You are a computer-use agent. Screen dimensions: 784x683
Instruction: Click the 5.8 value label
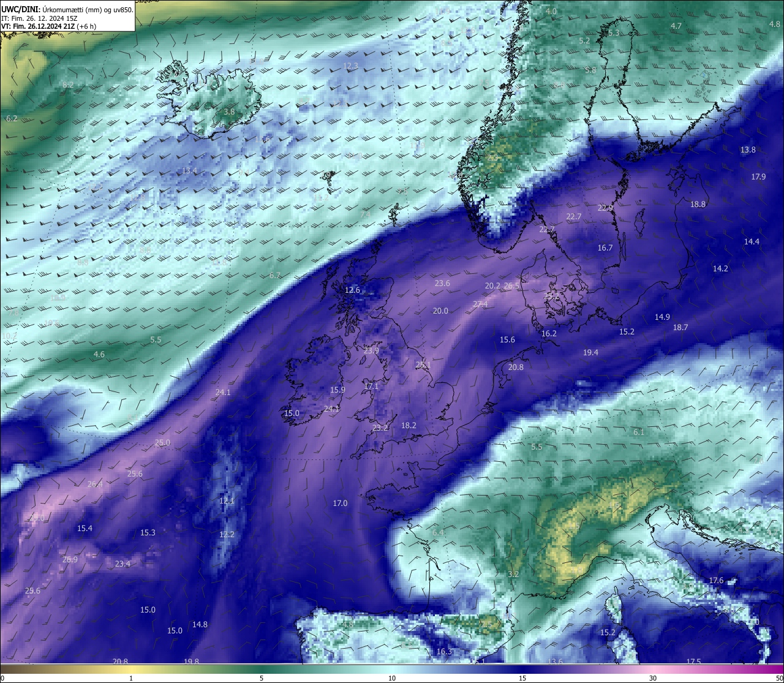tap(590, 70)
